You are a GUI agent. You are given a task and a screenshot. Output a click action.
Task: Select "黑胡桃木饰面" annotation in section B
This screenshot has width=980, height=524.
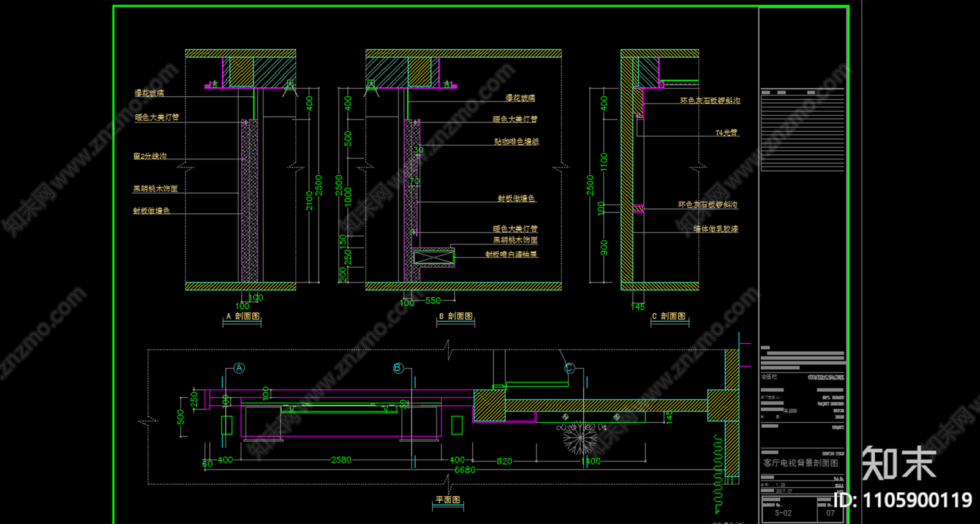point(515,240)
